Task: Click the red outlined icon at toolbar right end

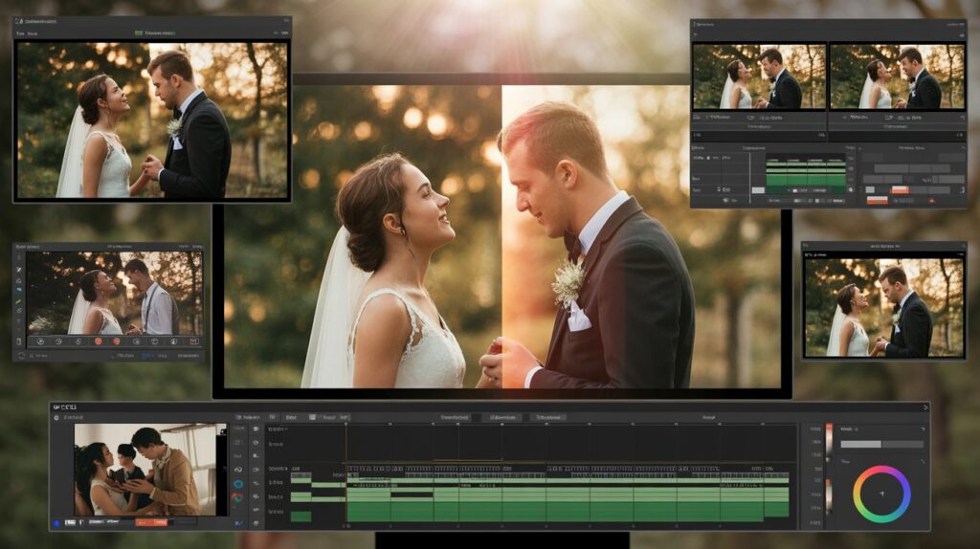Action: (193, 341)
